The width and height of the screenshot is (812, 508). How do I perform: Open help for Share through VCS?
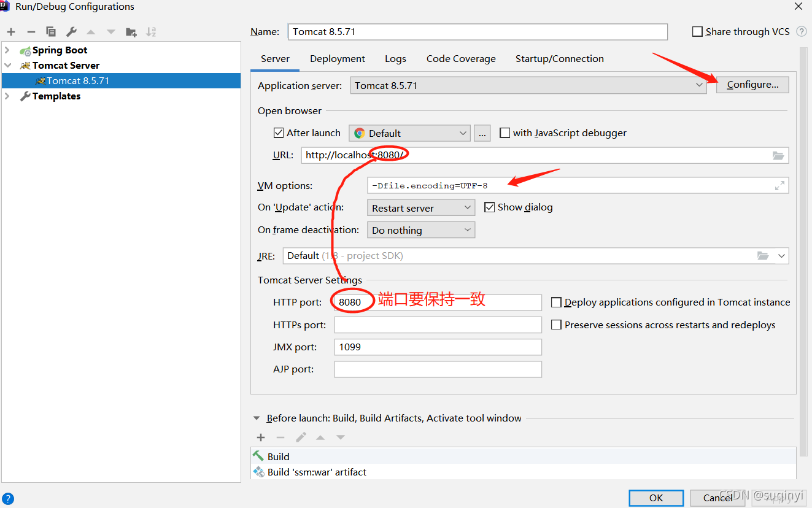[x=802, y=31]
